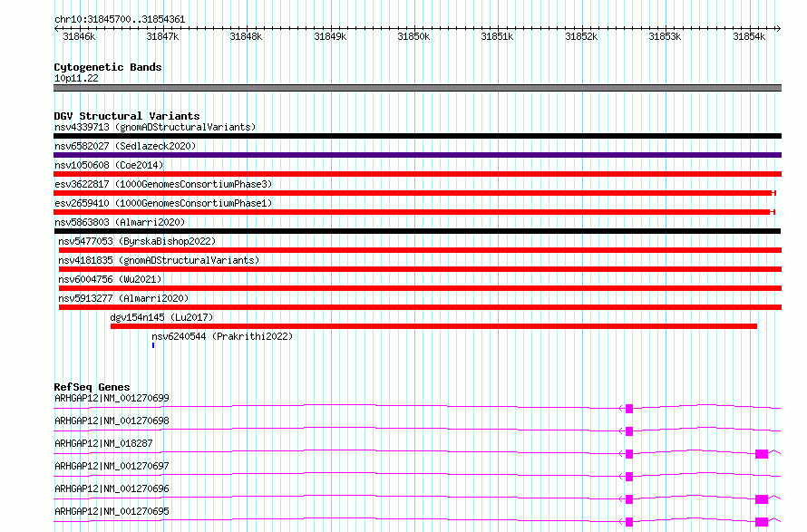
Task: Click the 31851k ruler tick label
Action: (497, 37)
